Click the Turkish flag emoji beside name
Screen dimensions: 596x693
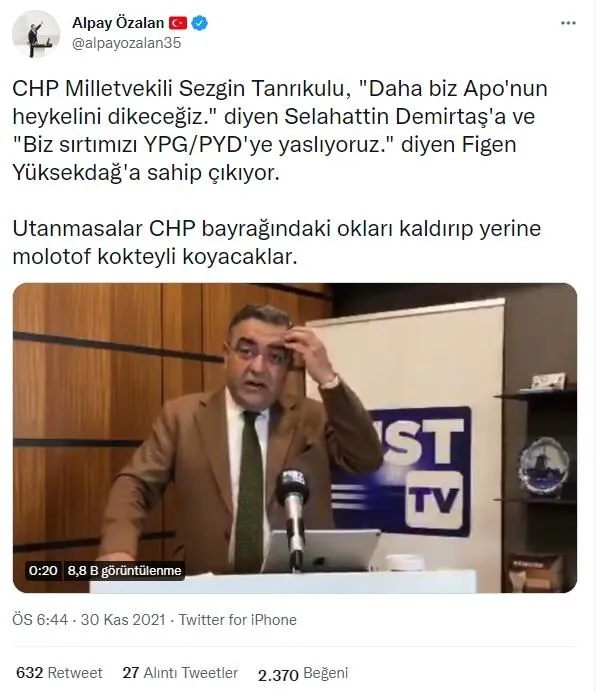coord(179,23)
